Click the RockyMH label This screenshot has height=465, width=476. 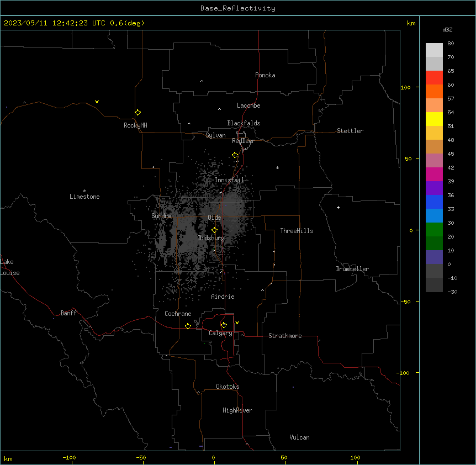click(x=135, y=125)
